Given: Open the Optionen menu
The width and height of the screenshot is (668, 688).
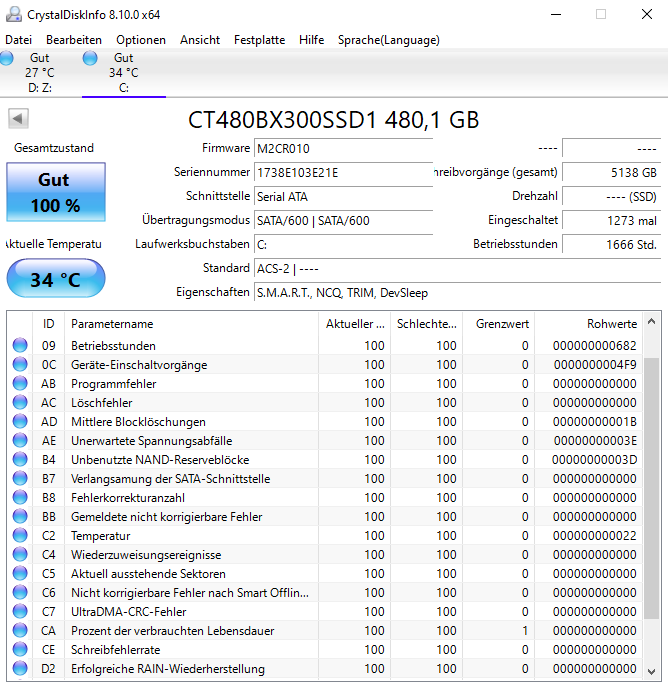Looking at the screenshot, I should [141, 40].
